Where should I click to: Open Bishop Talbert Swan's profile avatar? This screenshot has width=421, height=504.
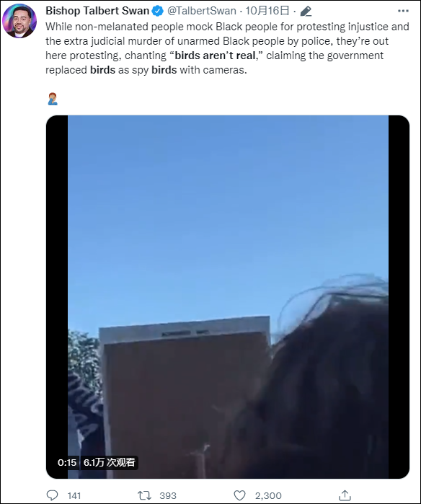tap(19, 21)
